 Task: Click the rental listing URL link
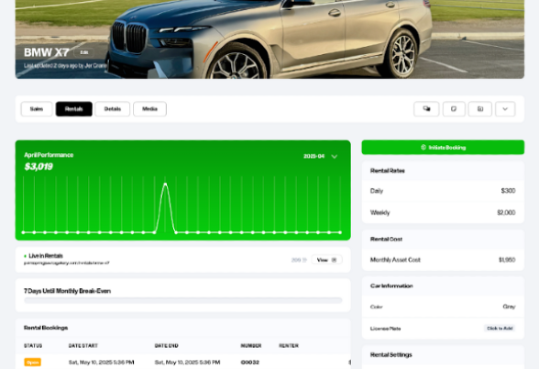(x=66, y=263)
